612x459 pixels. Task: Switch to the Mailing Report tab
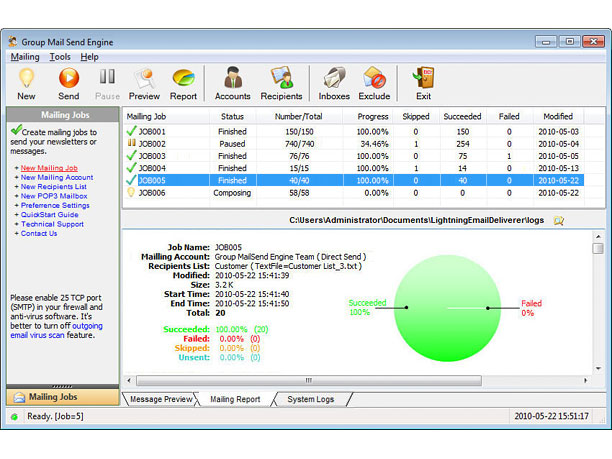pyautogui.click(x=235, y=399)
